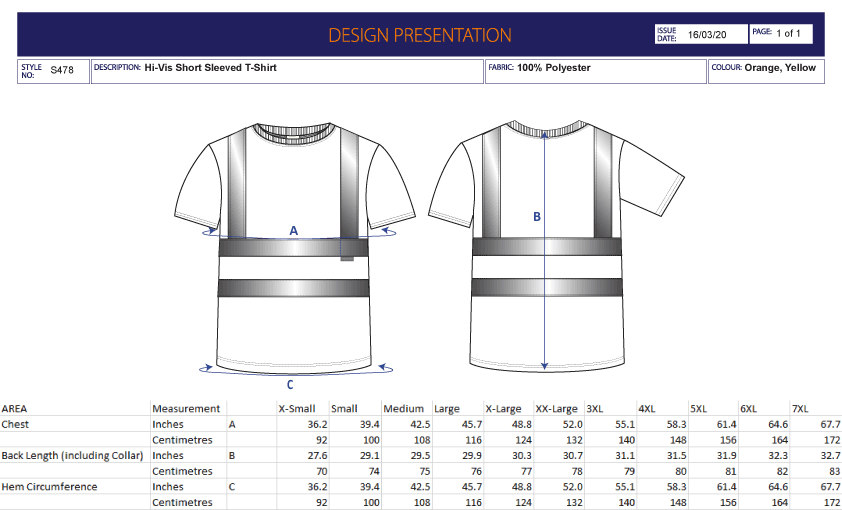Click Back Length 3XL inches value 31.1

click(x=625, y=455)
